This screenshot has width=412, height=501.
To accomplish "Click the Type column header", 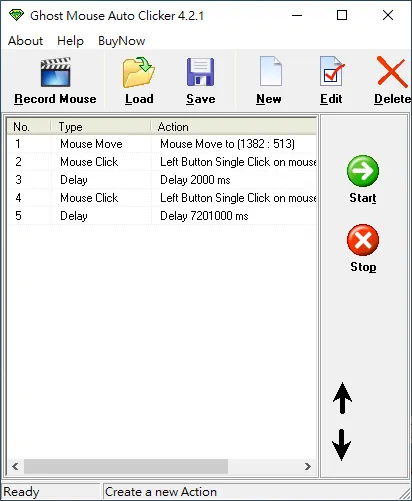I will [x=101, y=127].
